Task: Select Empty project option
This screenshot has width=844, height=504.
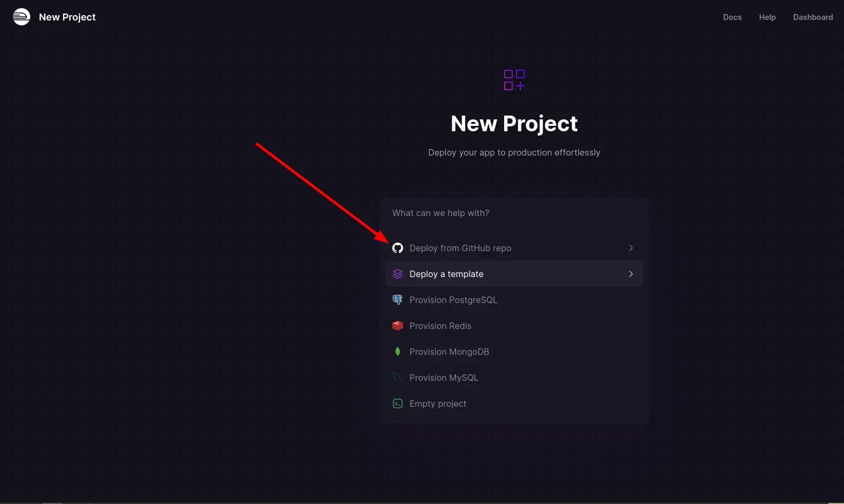Action: tap(514, 404)
